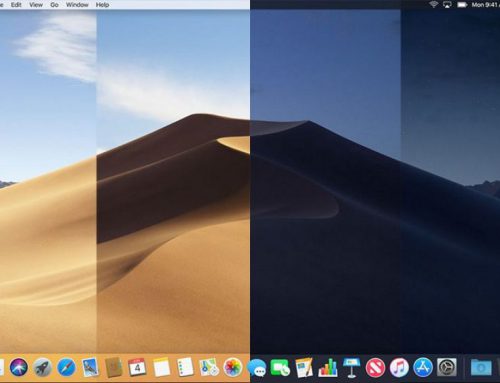Viewport: 500px width, 383px height.
Task: Launch Maps from the Dock
Action: pos(209,367)
